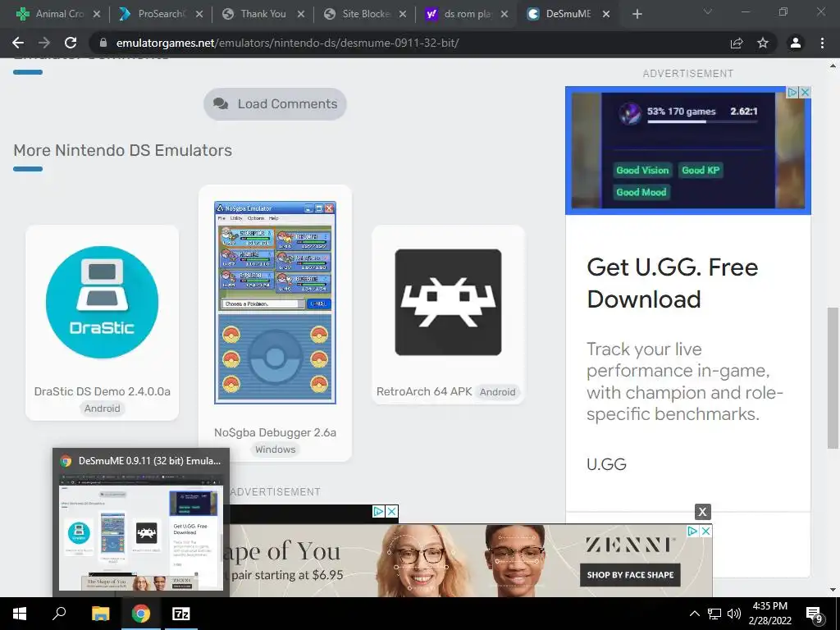Bookmark this page with the star icon
Viewport: 840px width, 630px height.
point(763,43)
